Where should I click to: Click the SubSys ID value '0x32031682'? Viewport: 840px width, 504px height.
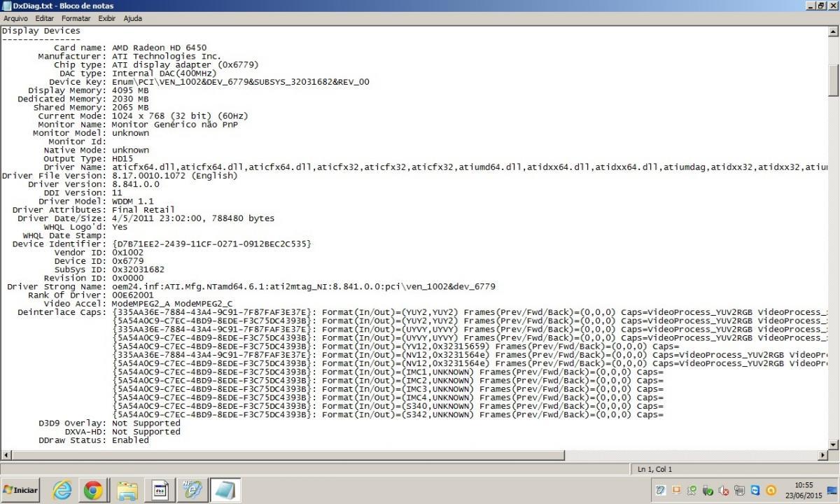(138, 269)
